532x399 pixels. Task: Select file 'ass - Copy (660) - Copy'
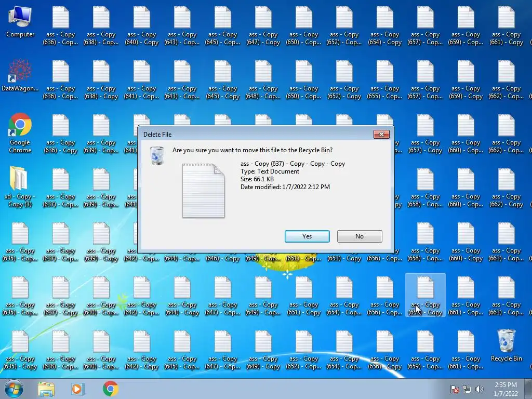click(x=466, y=242)
